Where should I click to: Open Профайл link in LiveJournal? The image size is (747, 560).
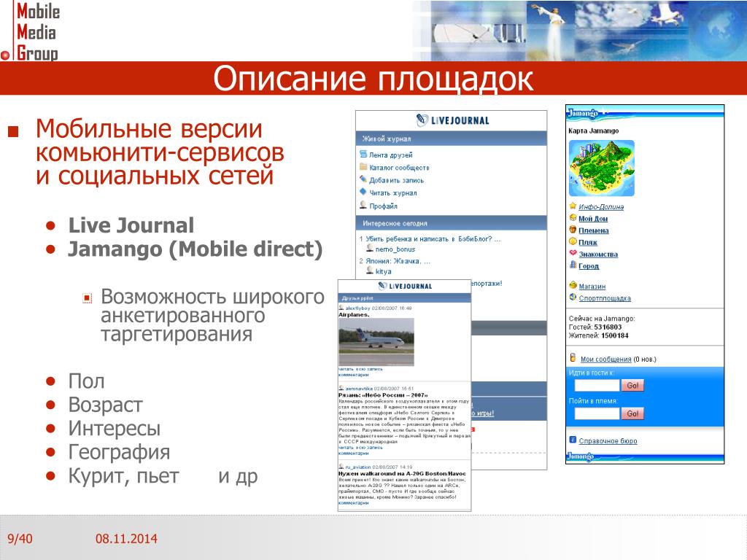tap(383, 206)
